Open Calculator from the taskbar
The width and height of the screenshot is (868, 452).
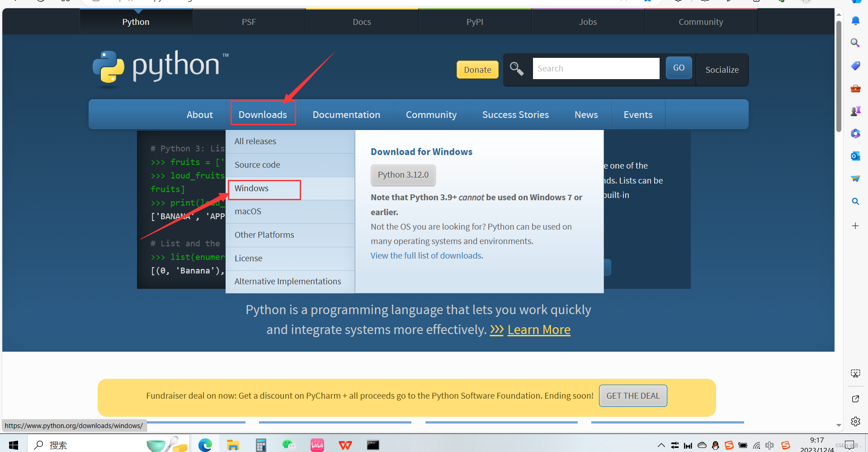pos(261,445)
